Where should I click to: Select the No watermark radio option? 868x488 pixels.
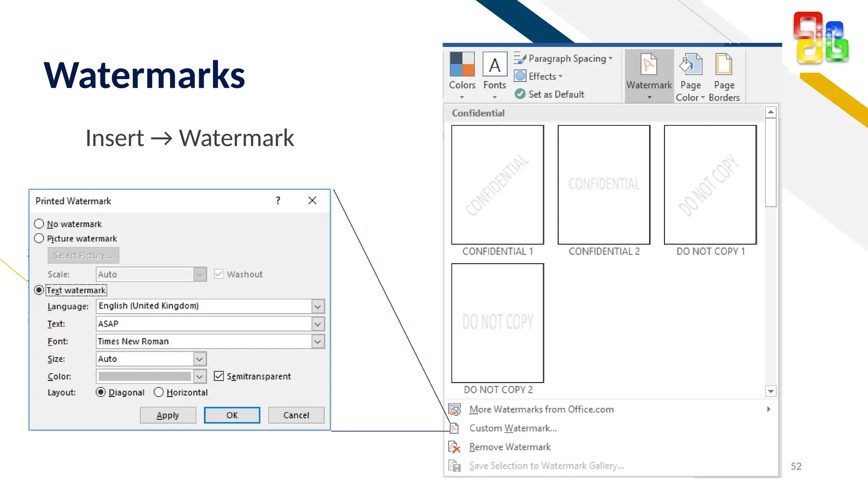point(39,224)
